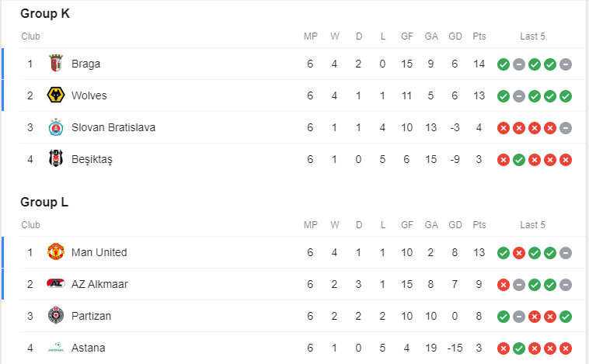Click Partizan's first win result icon
The image size is (589, 364).
(504, 317)
